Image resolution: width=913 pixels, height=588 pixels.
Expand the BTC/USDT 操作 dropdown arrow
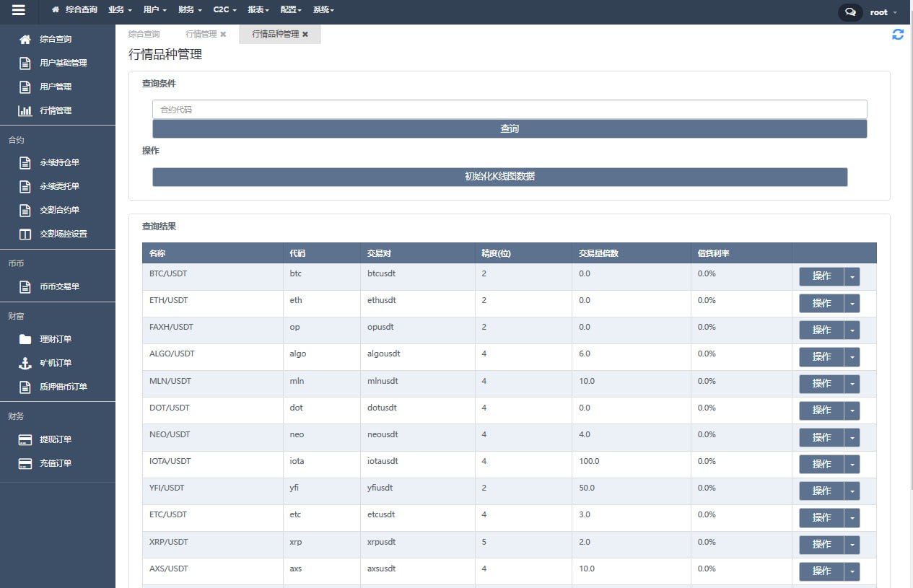852,276
